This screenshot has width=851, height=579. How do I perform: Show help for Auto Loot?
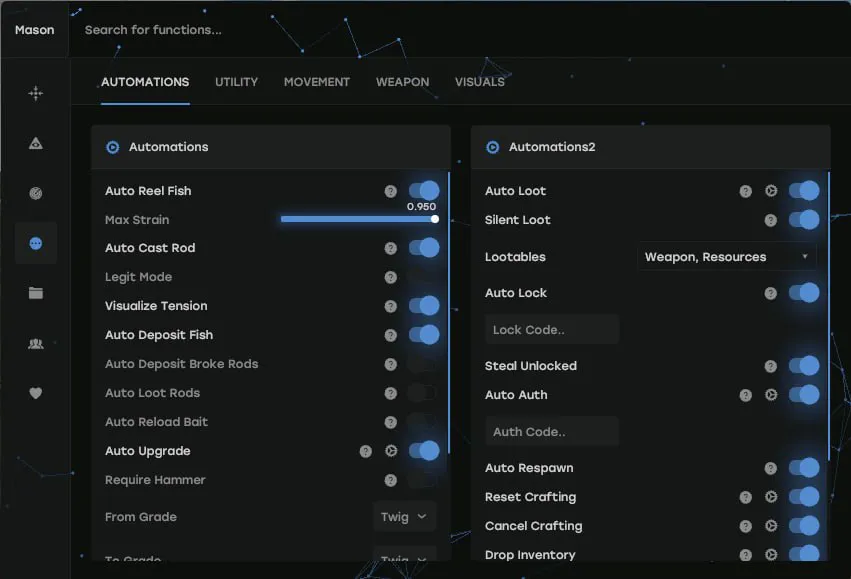click(x=746, y=191)
